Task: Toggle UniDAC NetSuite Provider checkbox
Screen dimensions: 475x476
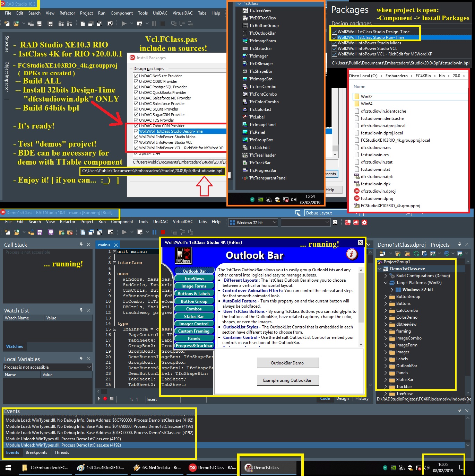Action: pos(136,76)
